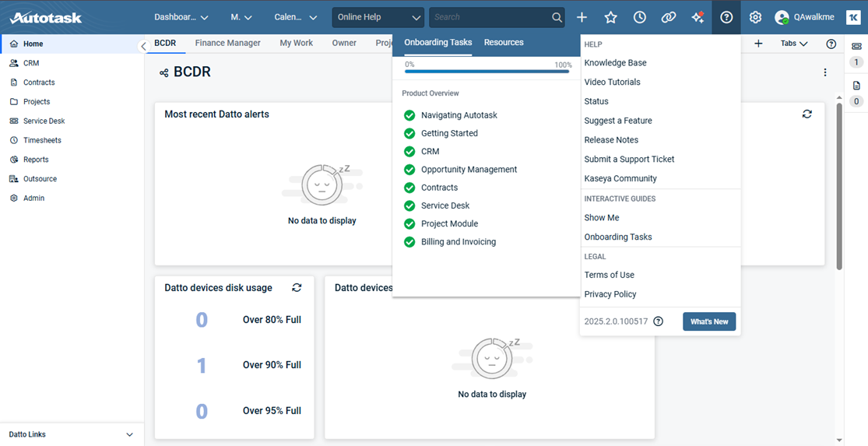868x446 pixels.
Task: Open CRM in sidebar
Action: point(72,63)
